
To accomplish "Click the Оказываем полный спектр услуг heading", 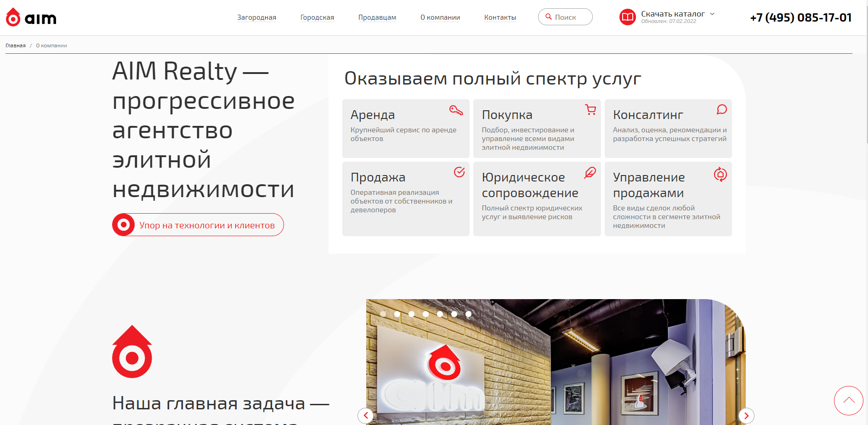I will [x=493, y=79].
